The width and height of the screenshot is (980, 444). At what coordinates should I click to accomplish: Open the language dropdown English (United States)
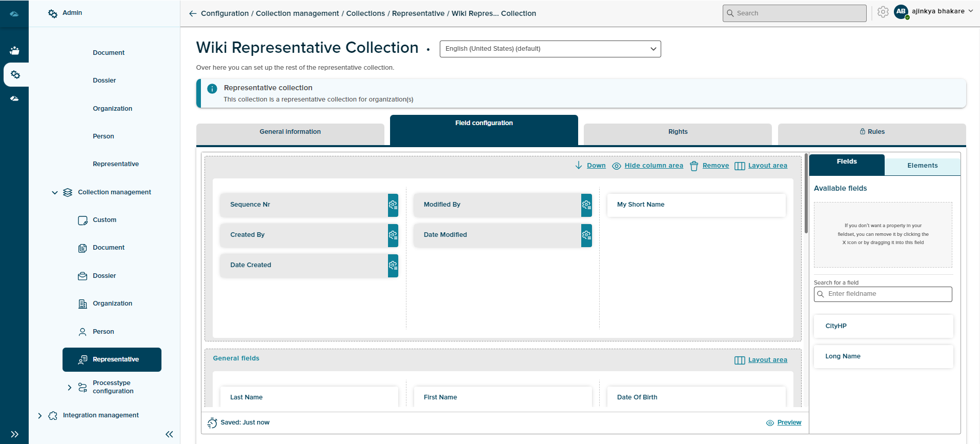(x=550, y=49)
